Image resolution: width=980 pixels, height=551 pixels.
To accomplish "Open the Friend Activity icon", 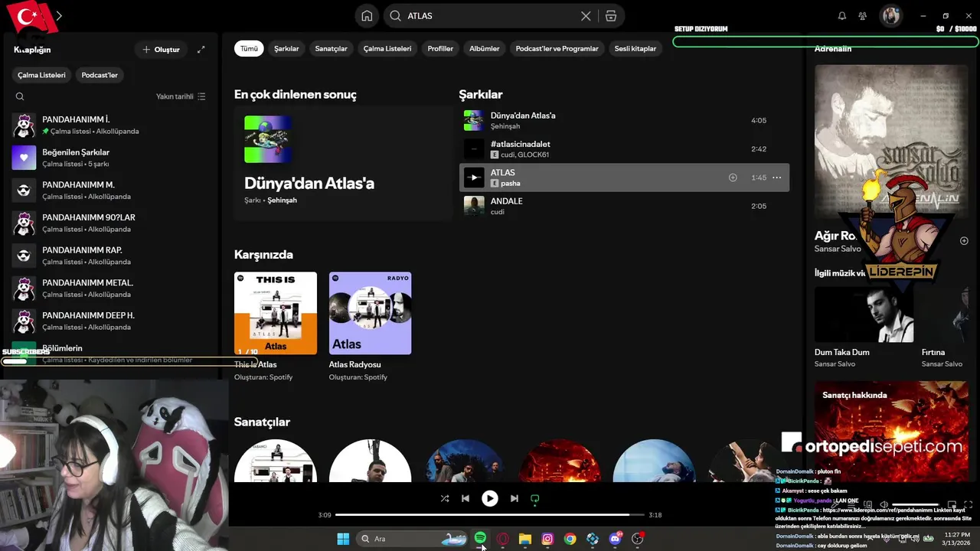I will pos(863,16).
